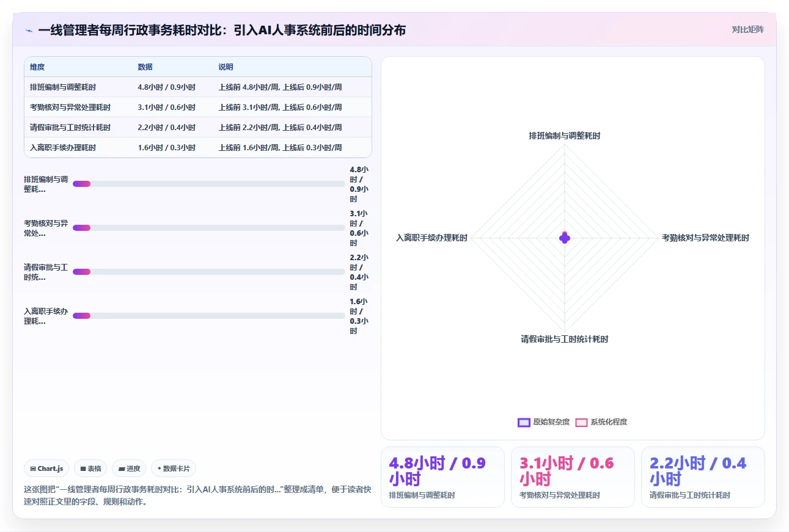Click radar axis label 考勤核对与异常处理耗时

[705, 238]
